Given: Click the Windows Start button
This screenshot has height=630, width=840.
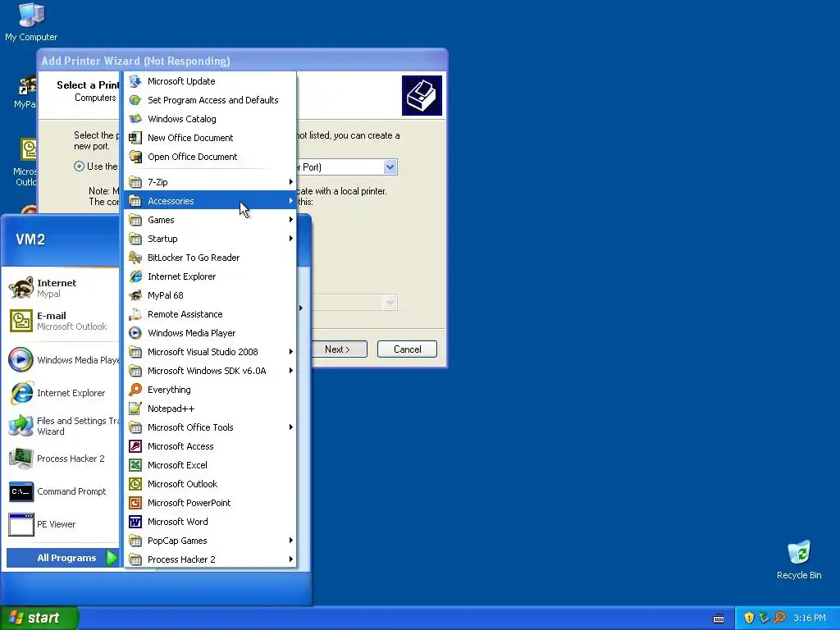Looking at the screenshot, I should [39, 618].
